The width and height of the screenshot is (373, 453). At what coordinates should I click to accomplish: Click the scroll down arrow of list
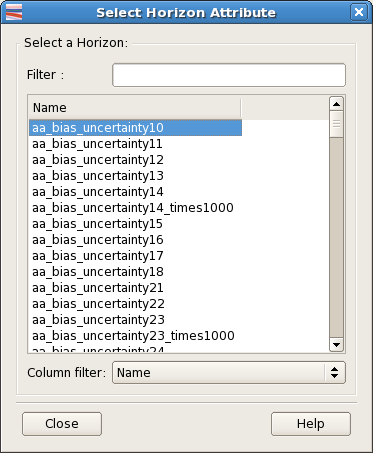336,345
